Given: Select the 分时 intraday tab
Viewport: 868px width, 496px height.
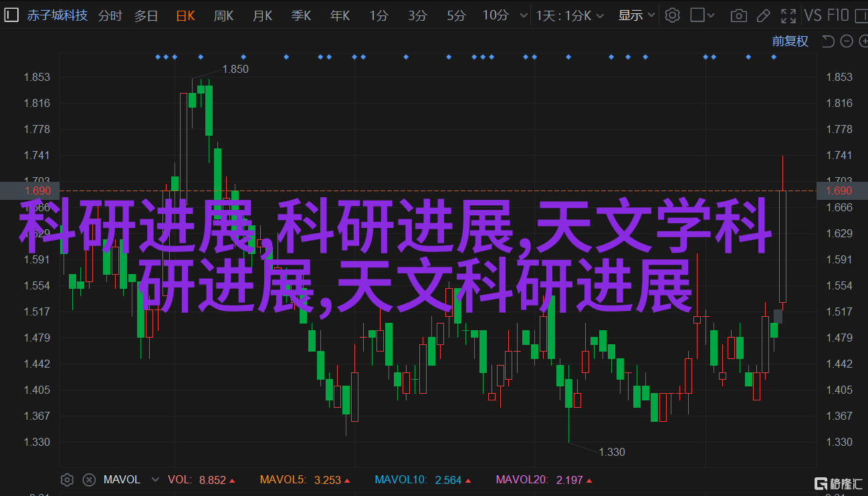Looking at the screenshot, I should point(110,15).
